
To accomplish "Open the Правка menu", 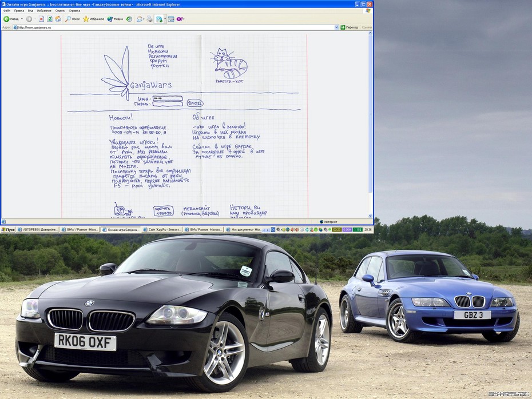I will pyautogui.click(x=19, y=11).
